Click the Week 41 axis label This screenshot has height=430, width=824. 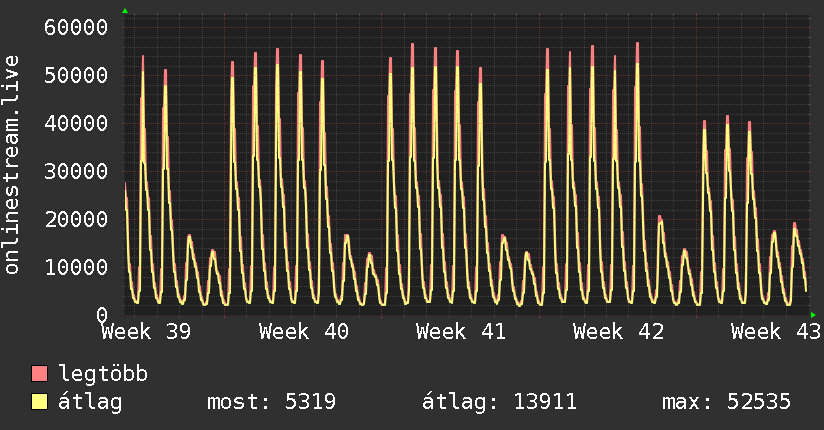click(x=461, y=332)
